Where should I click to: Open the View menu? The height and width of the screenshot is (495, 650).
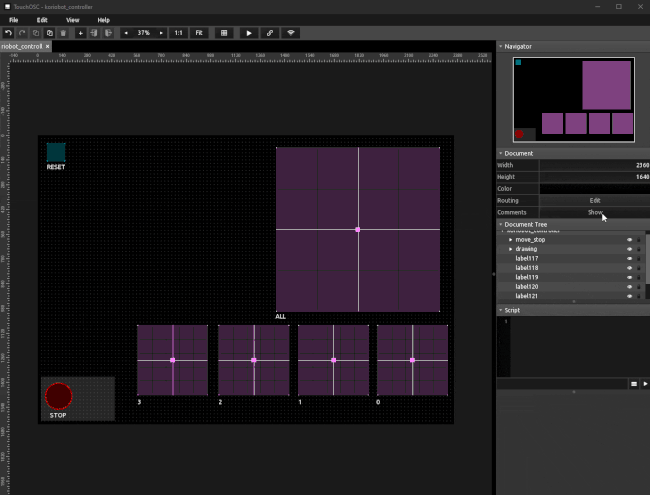click(73, 20)
